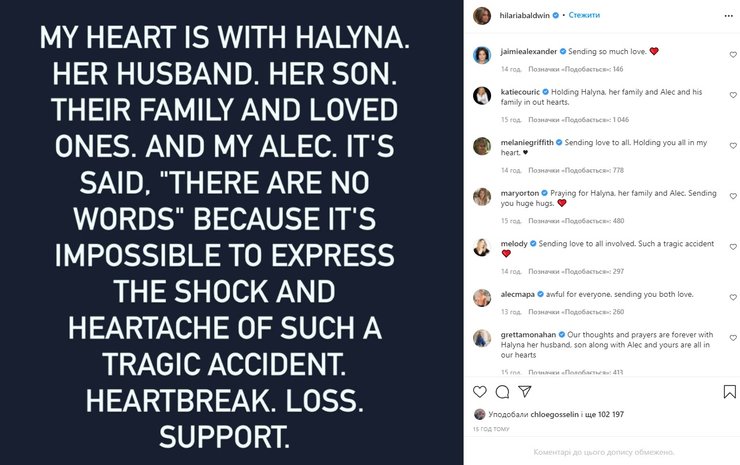Click melody's avatar picture
Viewport: 740px width, 465px height.
482,247
